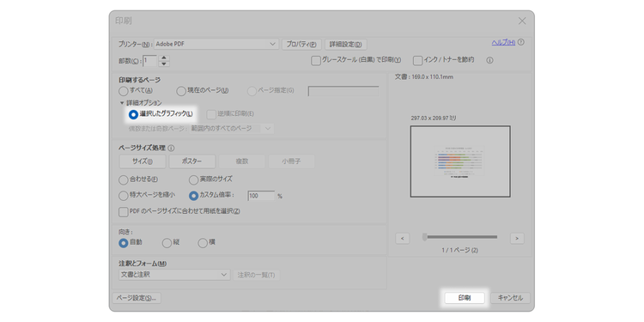Go to previous preview page arrow
This screenshot has height=322, width=644.
[x=403, y=238]
